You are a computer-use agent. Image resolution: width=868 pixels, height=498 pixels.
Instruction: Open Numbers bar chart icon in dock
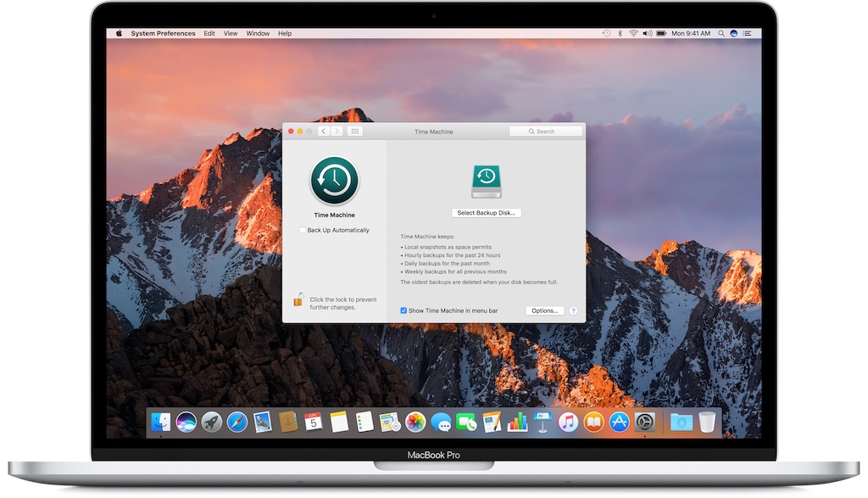(x=517, y=422)
